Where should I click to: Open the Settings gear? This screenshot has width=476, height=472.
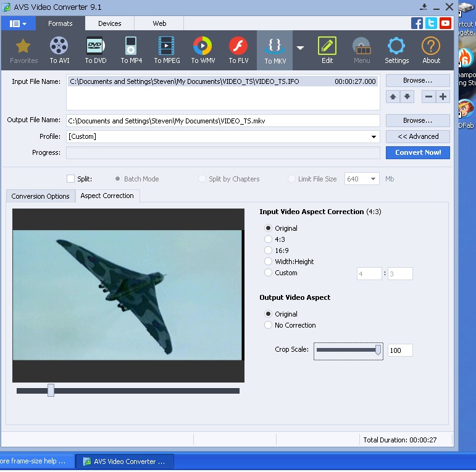point(396,51)
